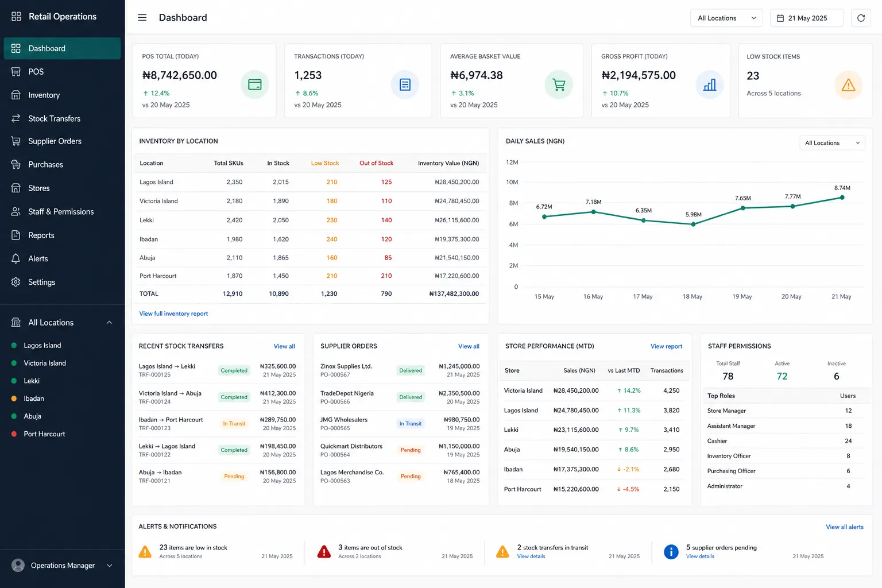This screenshot has height=588, width=882.
Task: Click the Supplier Orders cart icon
Action: pos(16,141)
